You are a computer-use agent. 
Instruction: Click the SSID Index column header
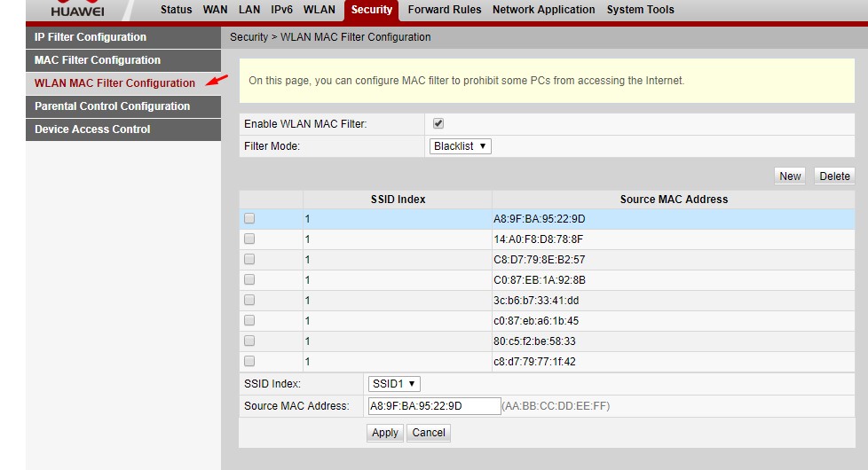398,200
